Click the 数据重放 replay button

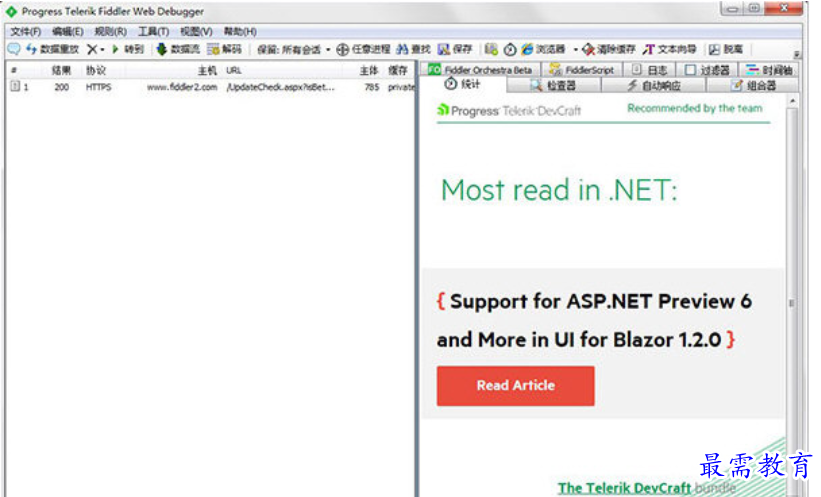pyautogui.click(x=52, y=49)
